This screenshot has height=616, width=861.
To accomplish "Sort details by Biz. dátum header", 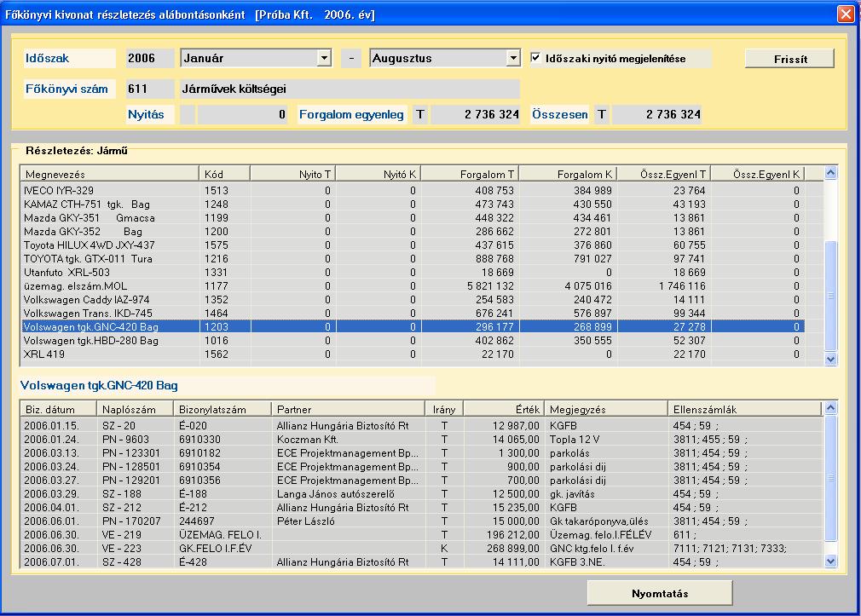I will click(x=57, y=409).
